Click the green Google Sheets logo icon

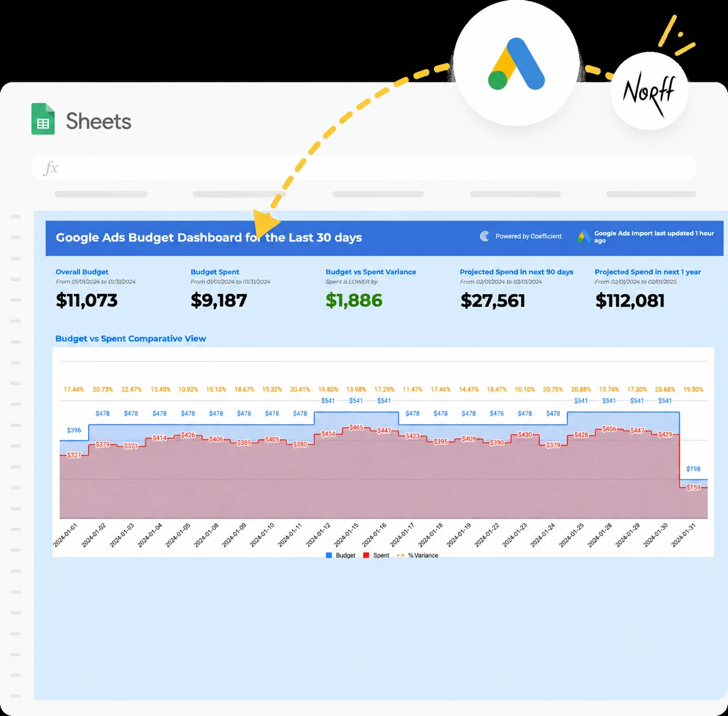(x=43, y=119)
